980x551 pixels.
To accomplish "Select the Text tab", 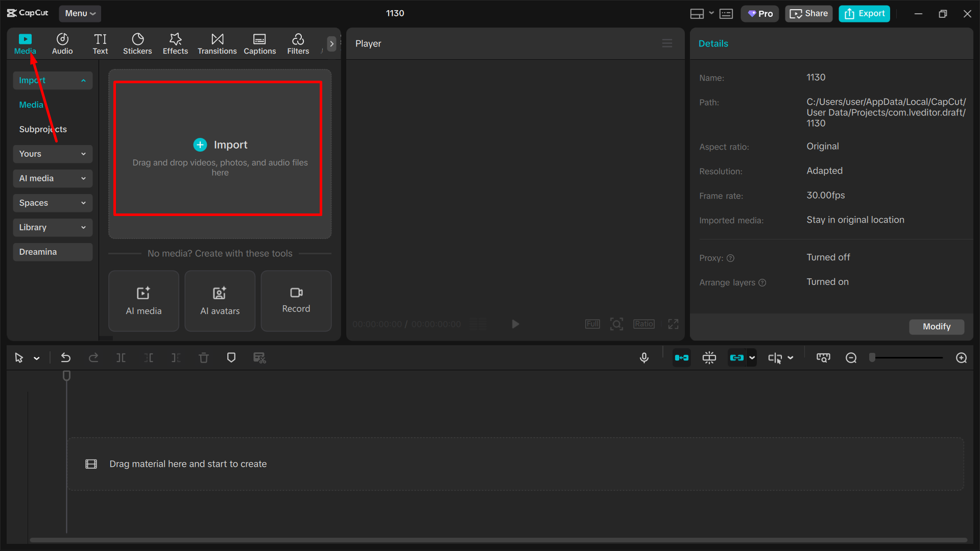I will (100, 43).
